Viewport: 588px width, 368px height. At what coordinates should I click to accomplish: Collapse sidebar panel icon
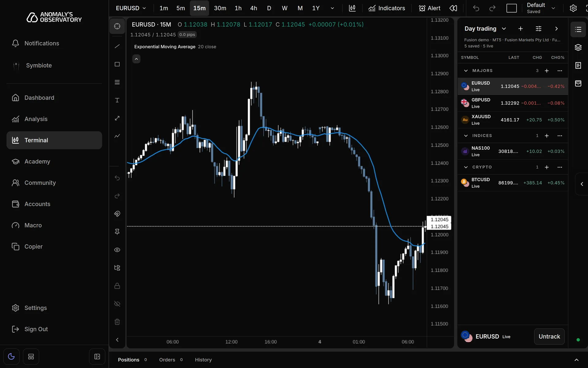[x=97, y=356]
